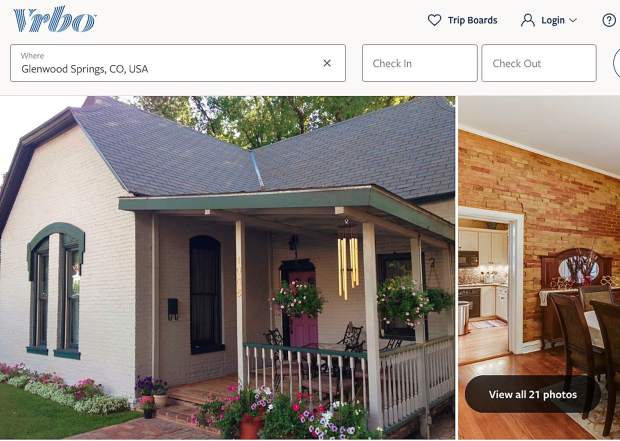This screenshot has width=620, height=441.
Task: Focus the Where destination input
Action: click(x=178, y=63)
